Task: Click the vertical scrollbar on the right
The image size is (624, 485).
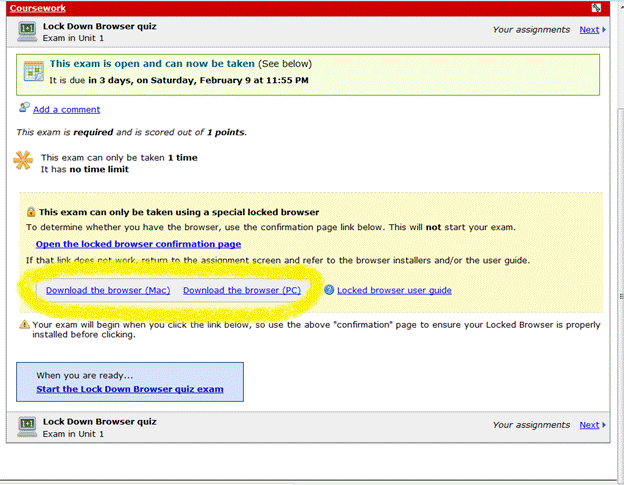Action: 620,294
